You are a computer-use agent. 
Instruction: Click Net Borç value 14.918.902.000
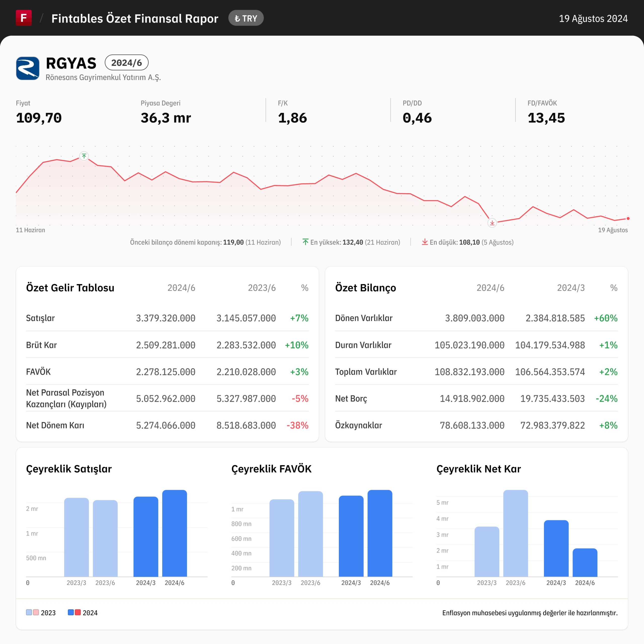(x=472, y=399)
